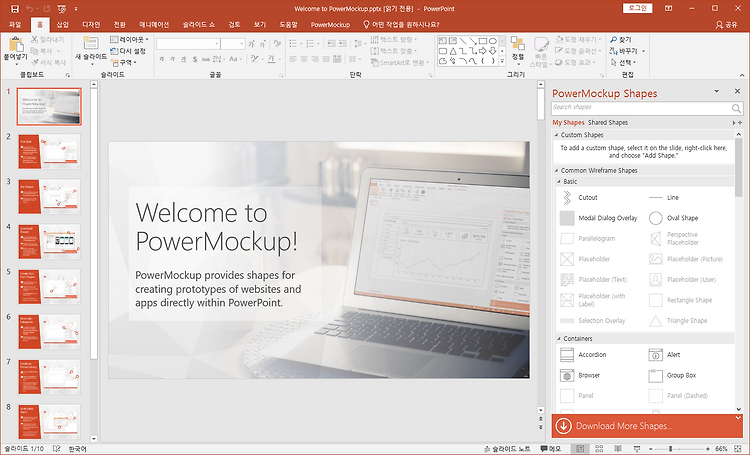Select the Oval Shape item
Viewport: 750px width, 455px height.
673,218
